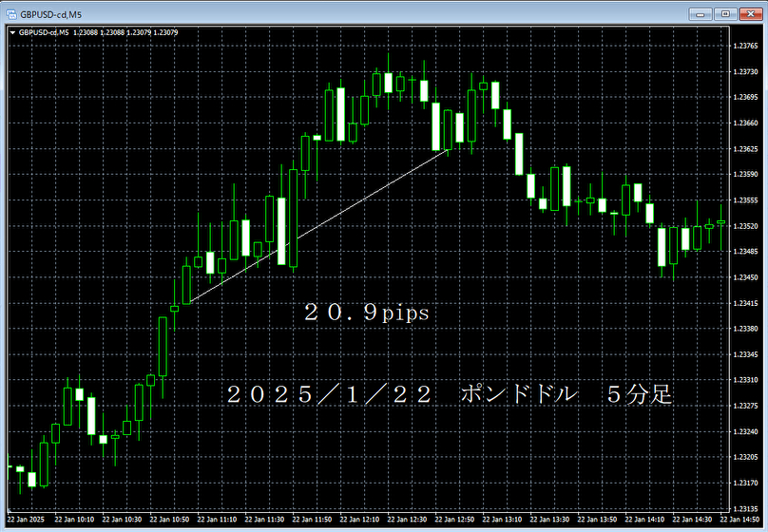Click time label '22 Jan 12:10'
Screen dimensions: 768x532
coord(359,520)
